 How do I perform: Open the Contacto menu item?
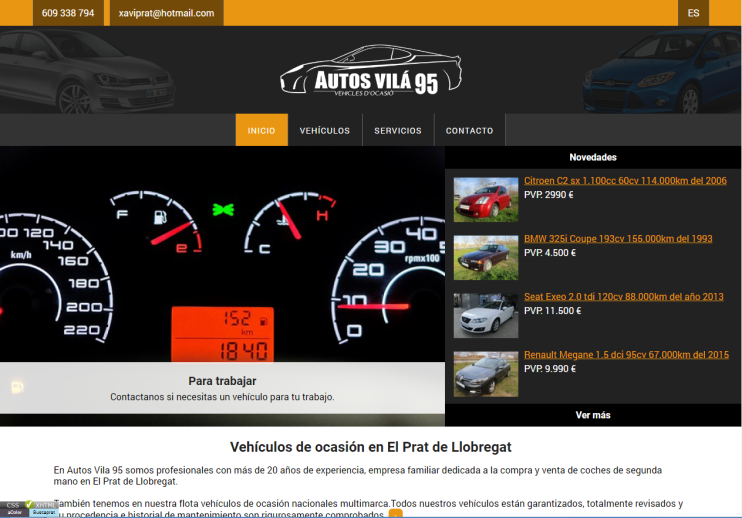coord(469,130)
